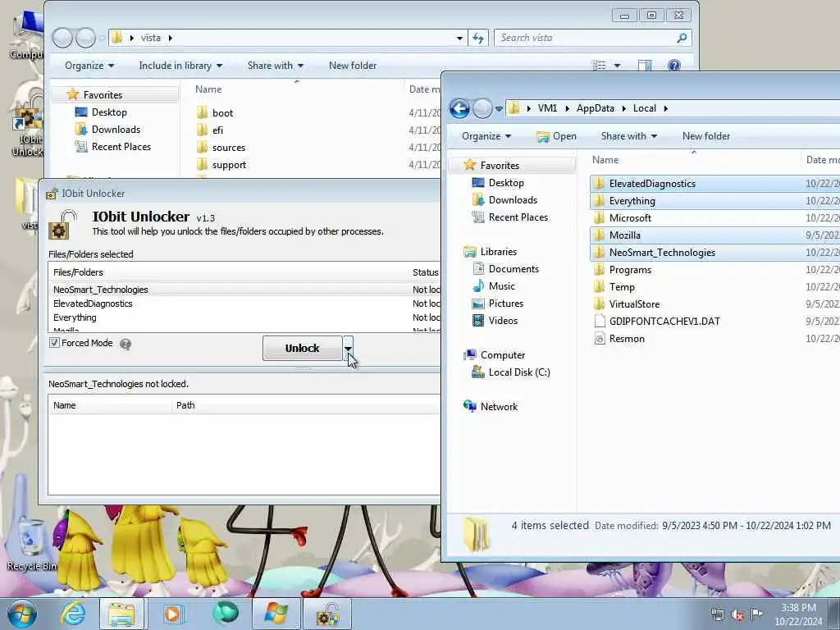Click New folder in the vista window

tap(353, 66)
